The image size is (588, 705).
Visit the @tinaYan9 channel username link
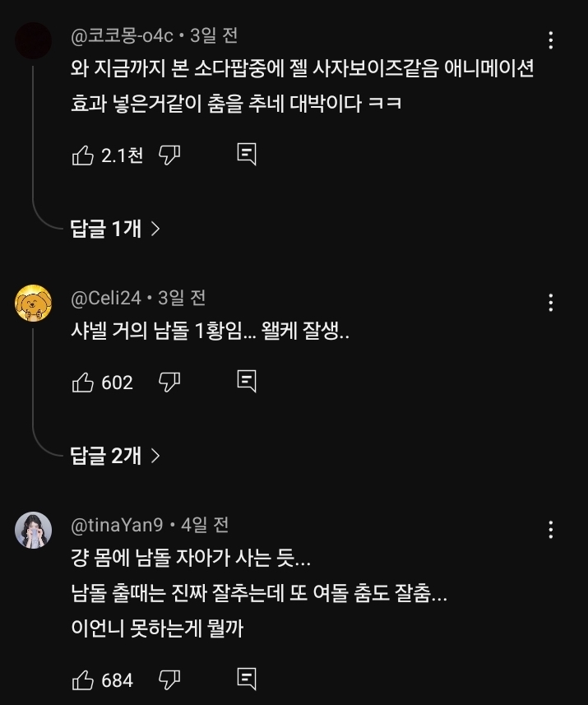pyautogui.click(x=118, y=524)
